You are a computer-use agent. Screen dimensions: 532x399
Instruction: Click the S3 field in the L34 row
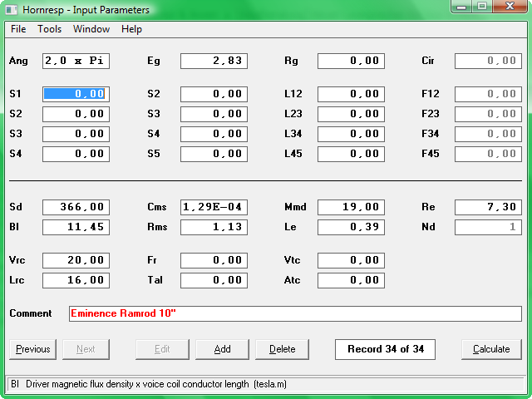76,134
